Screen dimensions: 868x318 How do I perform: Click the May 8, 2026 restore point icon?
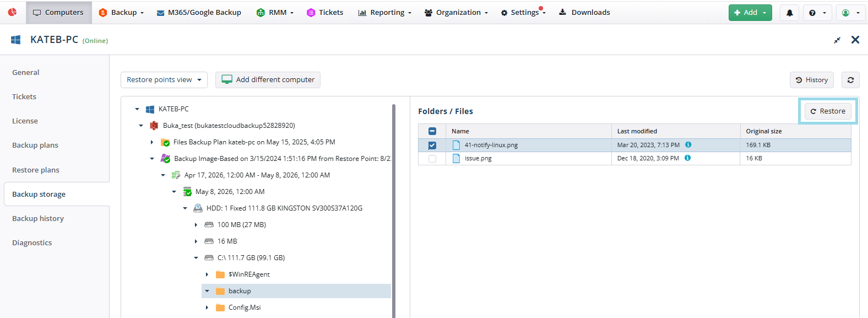(187, 192)
